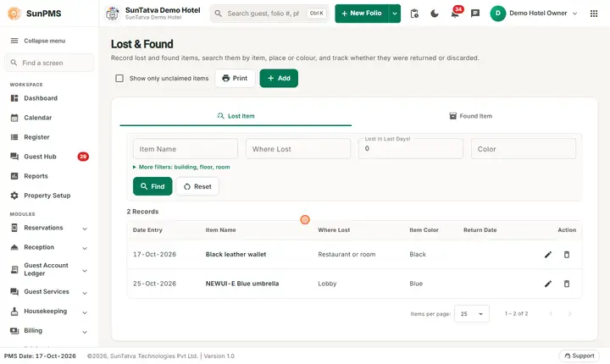This screenshot has height=364, width=610.
Task: Click the Lobby location cell
Action: pos(327,284)
